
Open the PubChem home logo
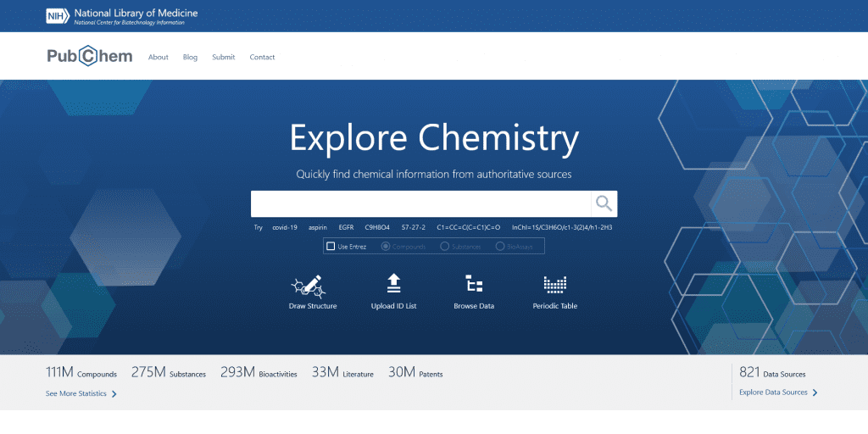click(x=90, y=56)
